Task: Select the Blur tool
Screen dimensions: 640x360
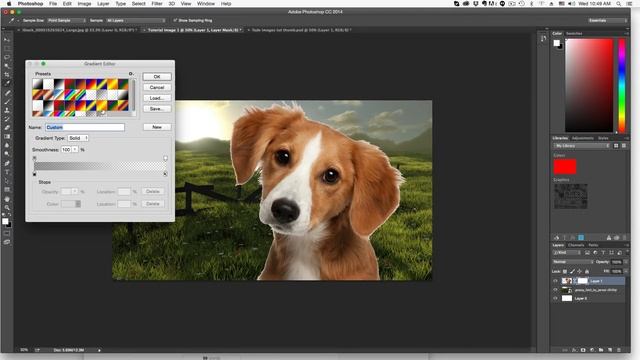Action: tap(7, 145)
